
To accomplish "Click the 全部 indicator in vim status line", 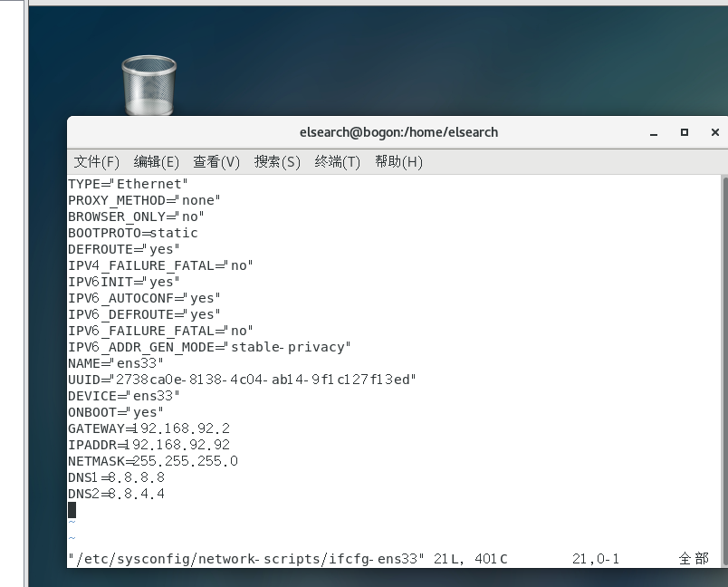I will (694, 558).
